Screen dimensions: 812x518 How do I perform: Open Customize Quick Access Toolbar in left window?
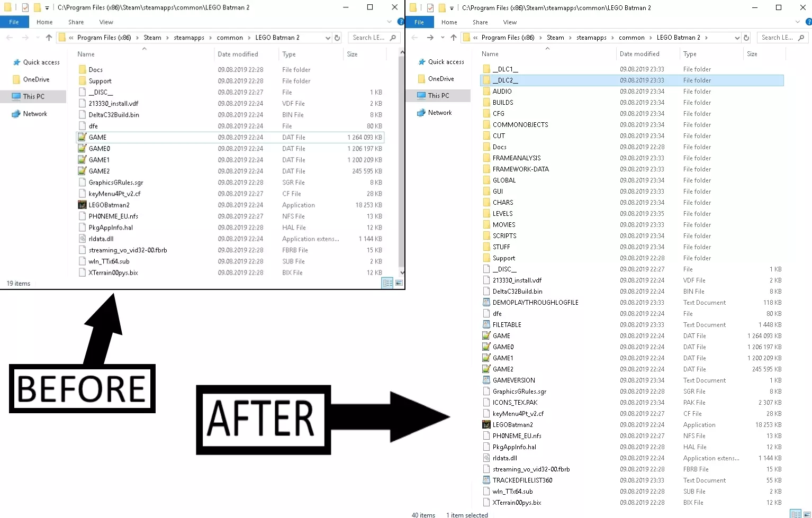tap(47, 8)
